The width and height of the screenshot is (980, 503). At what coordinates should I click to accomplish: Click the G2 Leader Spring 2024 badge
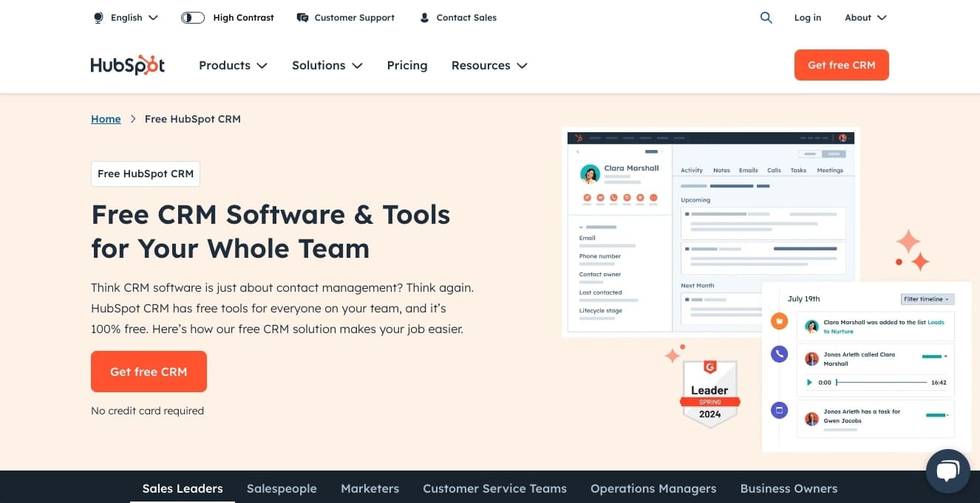coord(710,391)
